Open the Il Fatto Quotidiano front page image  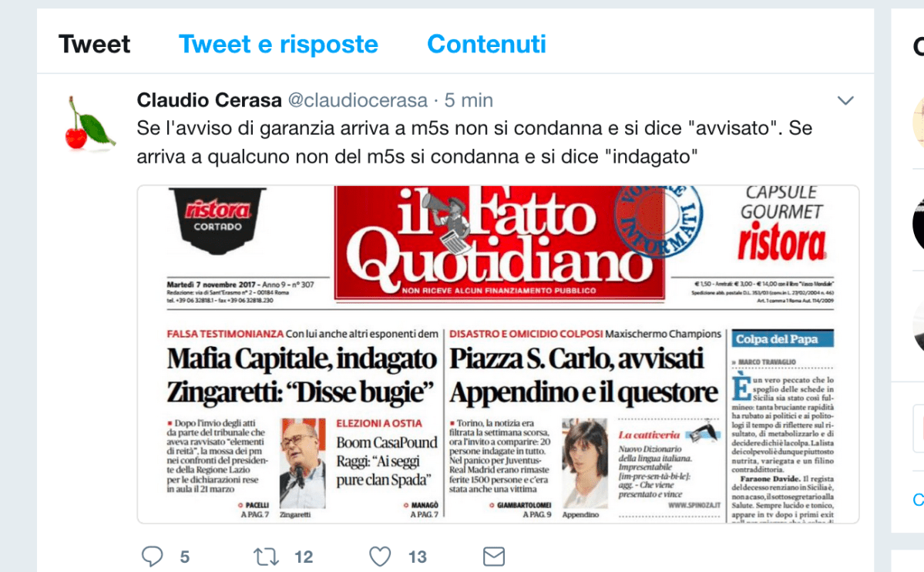(x=498, y=354)
